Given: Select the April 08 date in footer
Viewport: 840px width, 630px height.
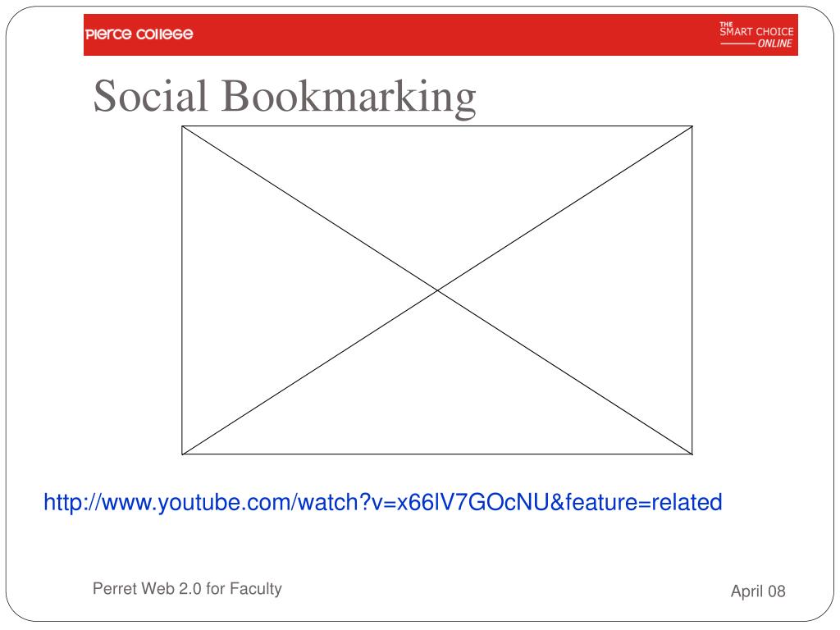Looking at the screenshot, I should [x=758, y=591].
